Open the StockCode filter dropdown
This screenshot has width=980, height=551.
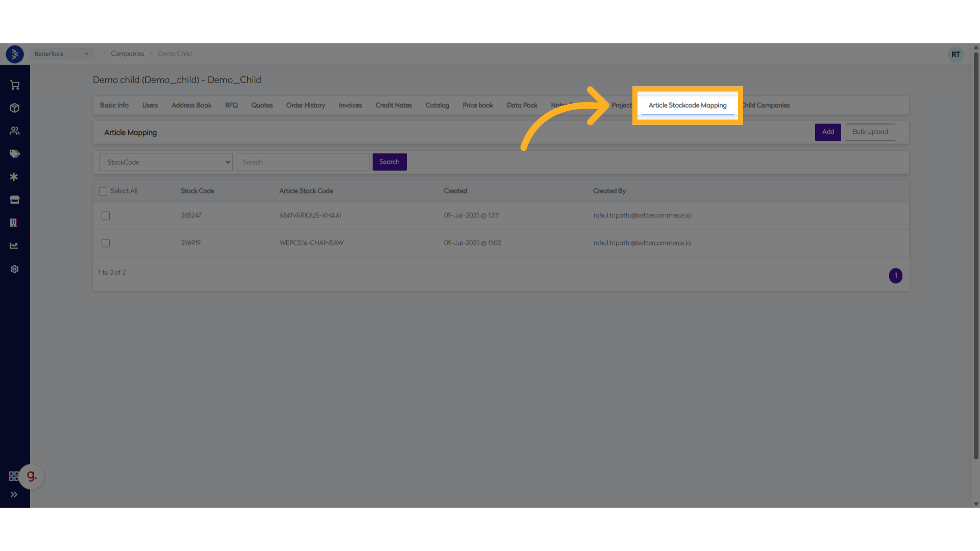pos(165,162)
